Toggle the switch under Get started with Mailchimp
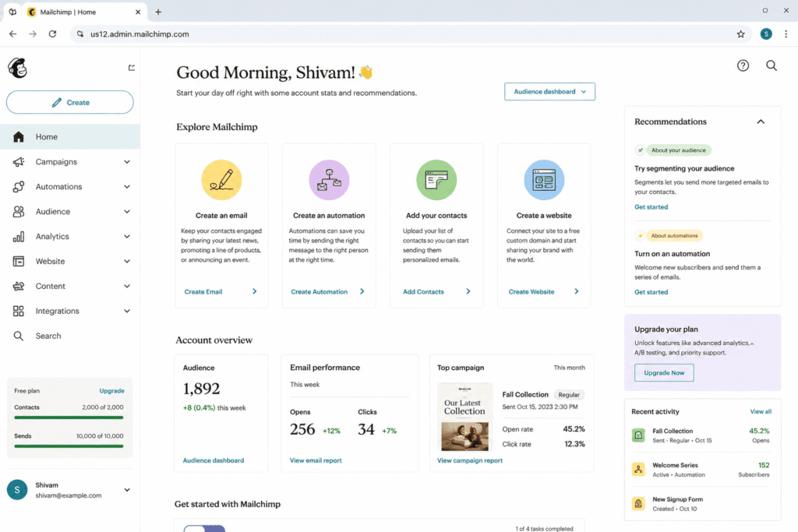This screenshot has height=532, width=798. pos(204,528)
